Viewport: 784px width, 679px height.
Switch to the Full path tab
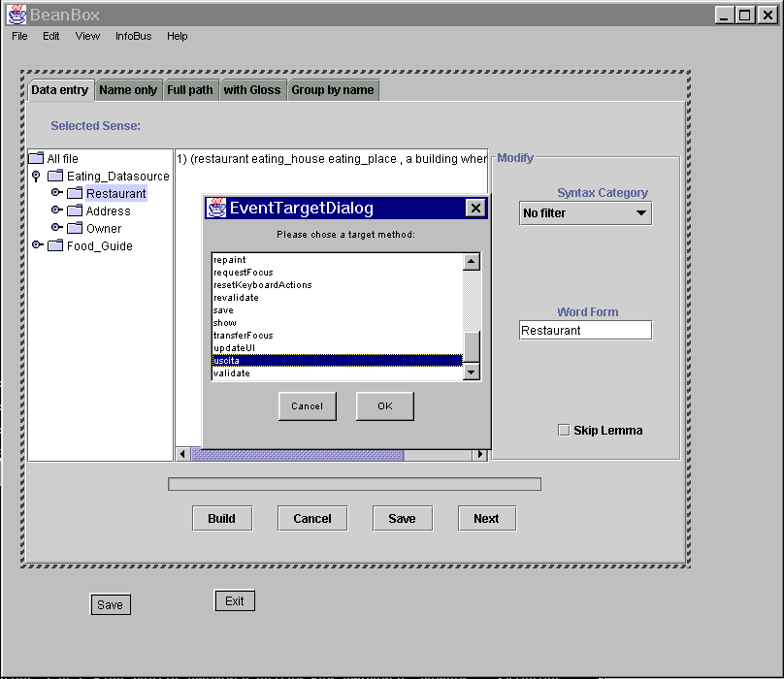pyautogui.click(x=189, y=90)
